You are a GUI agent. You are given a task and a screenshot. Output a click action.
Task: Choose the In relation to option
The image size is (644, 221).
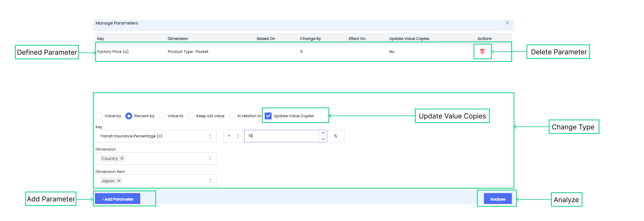pos(232,116)
